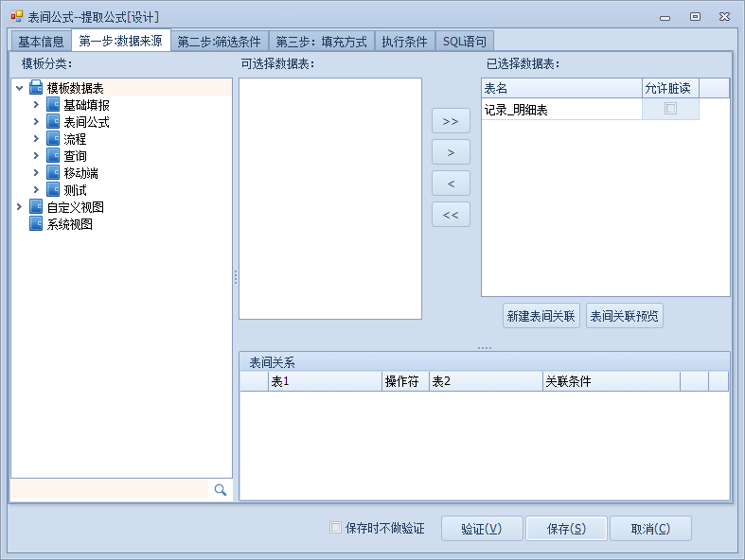Screen dimensions: 745x560
Task: Toggle the 保存时不做验证 checkbox
Action: [x=335, y=528]
